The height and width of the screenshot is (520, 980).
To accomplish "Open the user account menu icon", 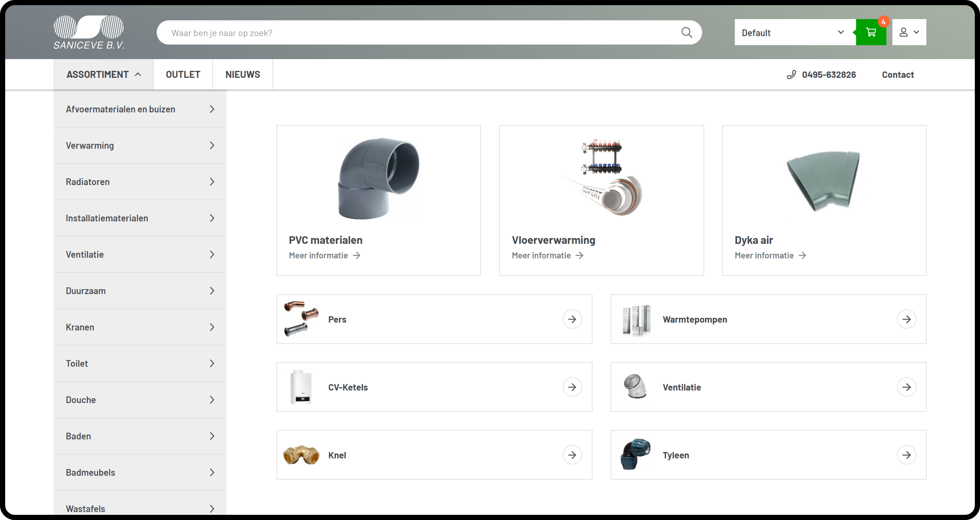I will [x=909, y=32].
